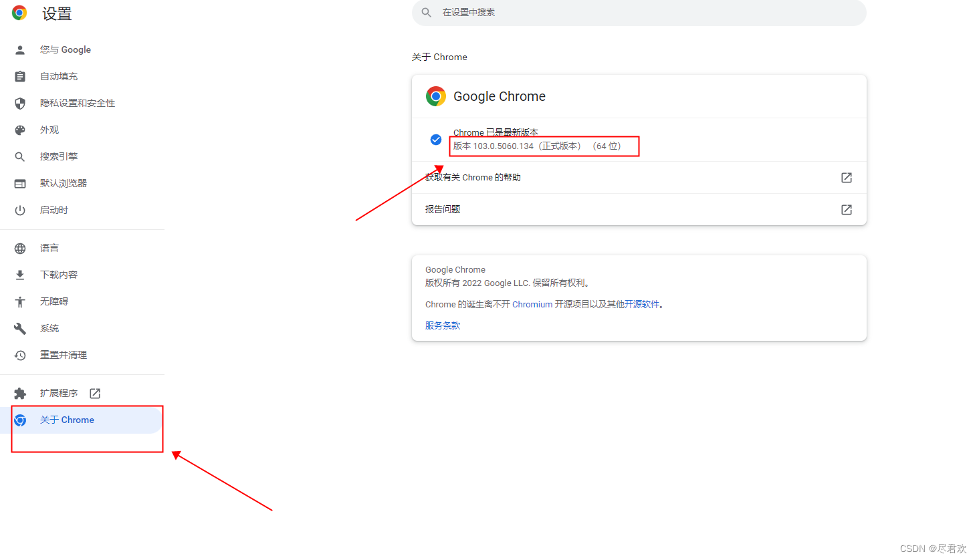Focus the 在设置中搜索 search field
The image size is (977, 560).
[x=639, y=13]
